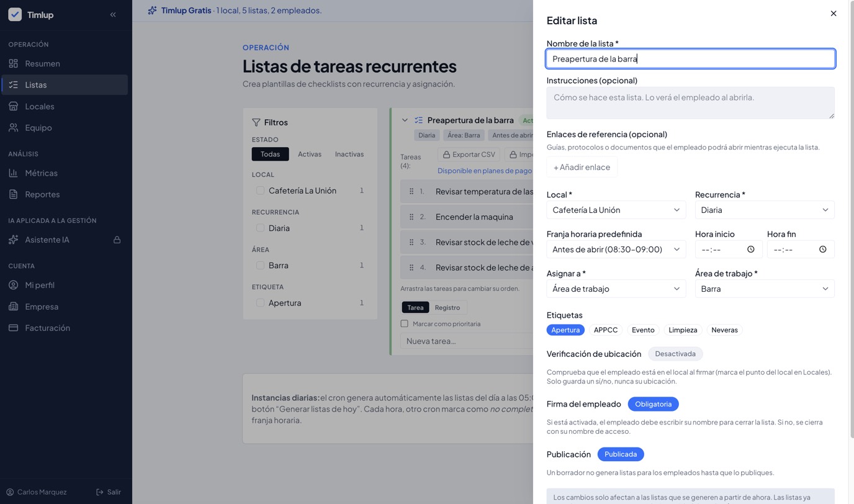Open Listas in the sidebar
Image resolution: width=854 pixels, height=504 pixels.
pos(65,84)
